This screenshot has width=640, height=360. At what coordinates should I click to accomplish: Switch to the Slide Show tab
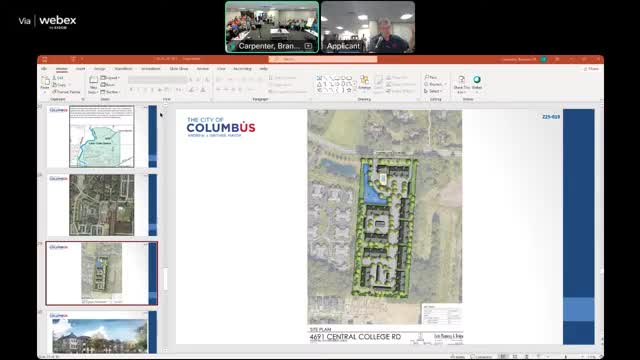[179, 69]
